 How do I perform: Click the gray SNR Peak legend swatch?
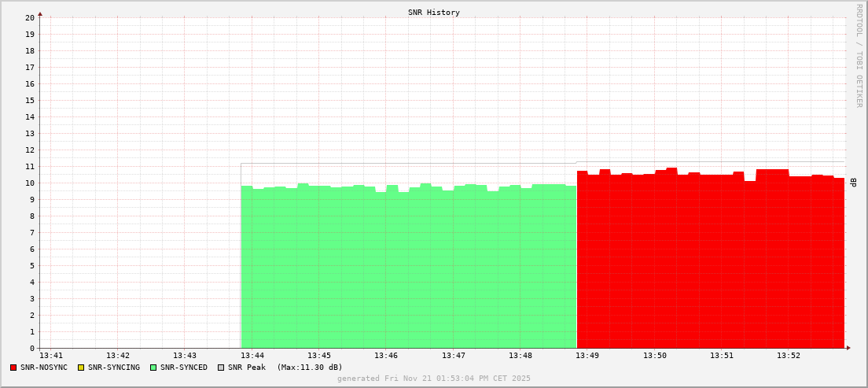coord(221,368)
